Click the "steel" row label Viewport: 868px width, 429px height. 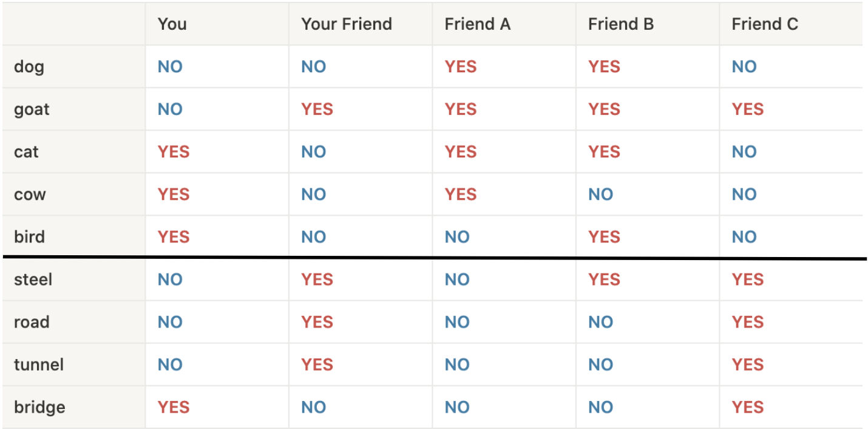33,280
